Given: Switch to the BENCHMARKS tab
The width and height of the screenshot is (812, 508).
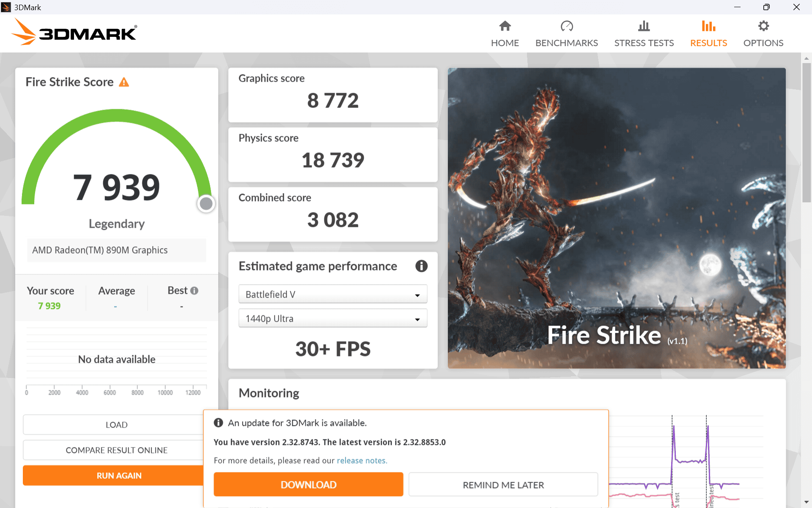Looking at the screenshot, I should pos(567,33).
